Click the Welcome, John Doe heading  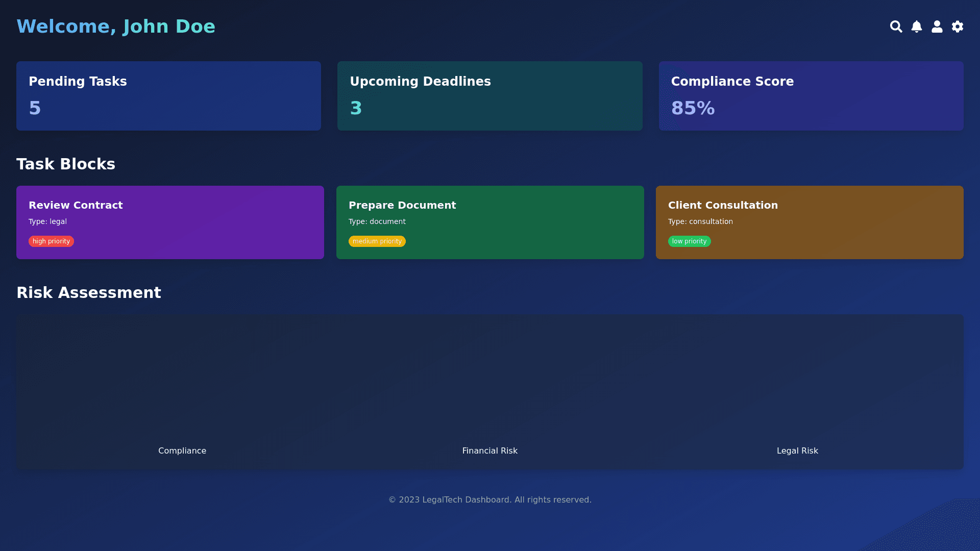[x=116, y=27]
